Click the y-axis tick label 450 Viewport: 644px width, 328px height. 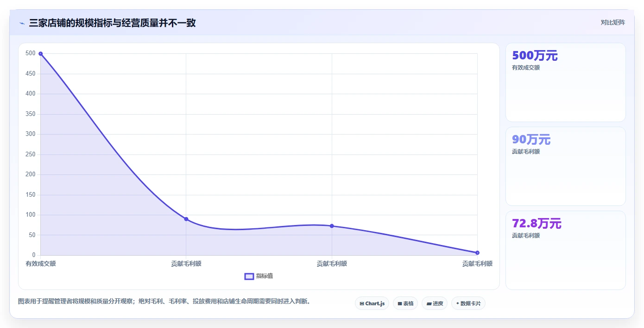point(31,74)
